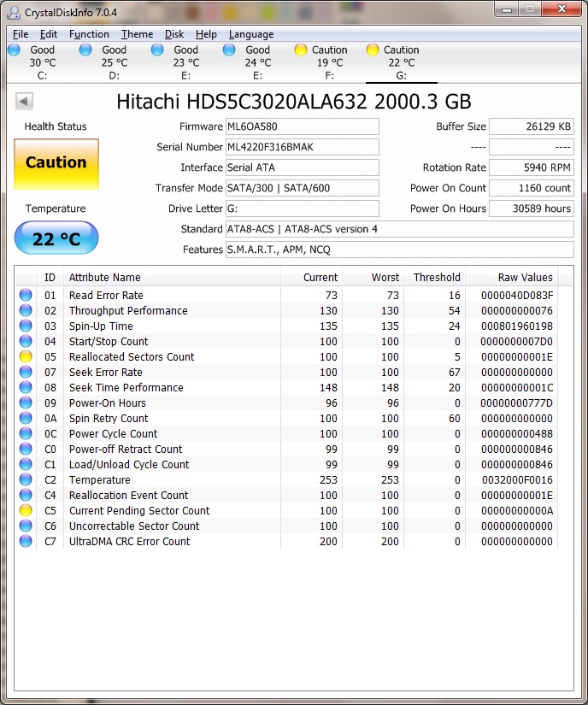Click the threshold value 67 for Seek Error Rate
Viewport: 588px width, 705px height.
tap(455, 373)
